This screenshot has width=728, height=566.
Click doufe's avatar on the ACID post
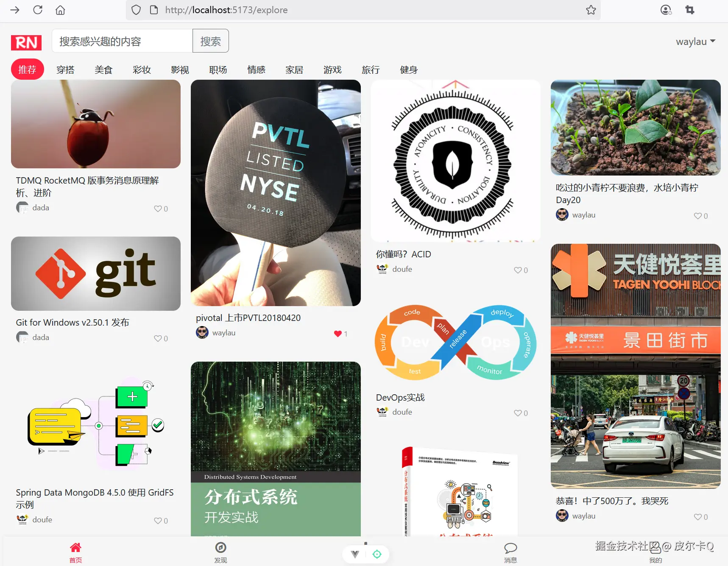tap(382, 269)
